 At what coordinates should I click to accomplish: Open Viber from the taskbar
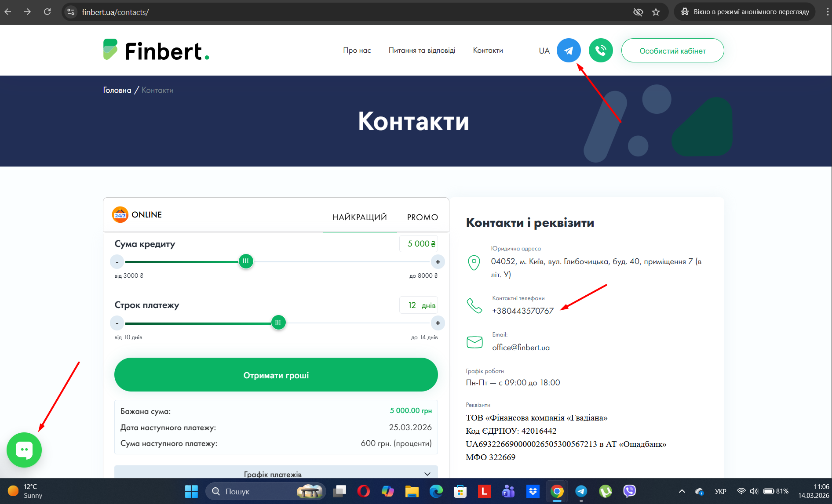point(629,491)
